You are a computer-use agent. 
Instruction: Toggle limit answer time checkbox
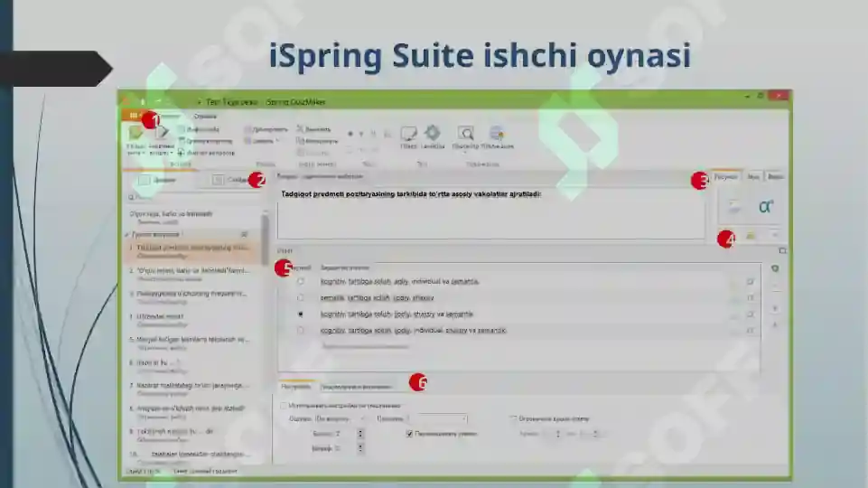click(x=513, y=418)
